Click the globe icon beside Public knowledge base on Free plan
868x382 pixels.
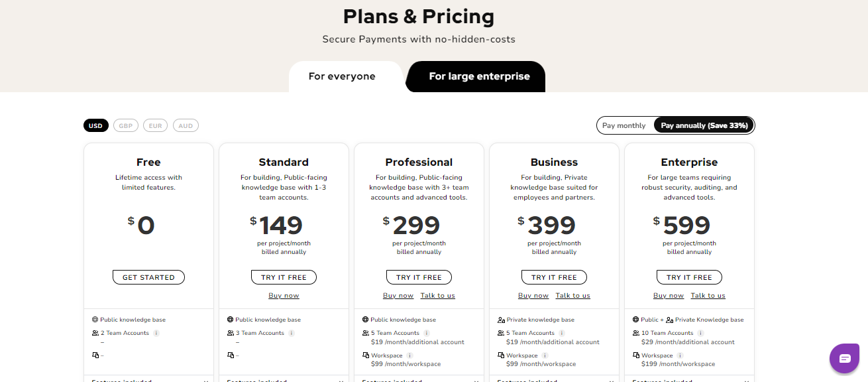tap(95, 320)
